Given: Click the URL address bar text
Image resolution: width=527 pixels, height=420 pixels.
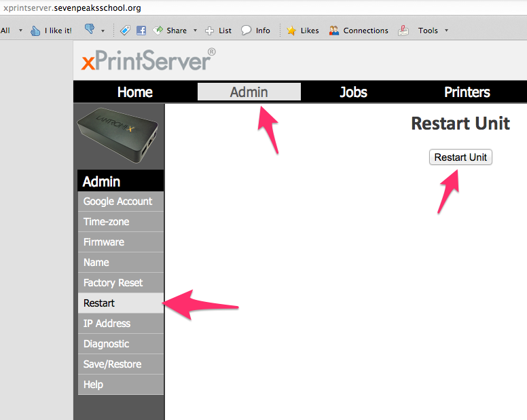Looking at the screenshot, I should (72, 7).
